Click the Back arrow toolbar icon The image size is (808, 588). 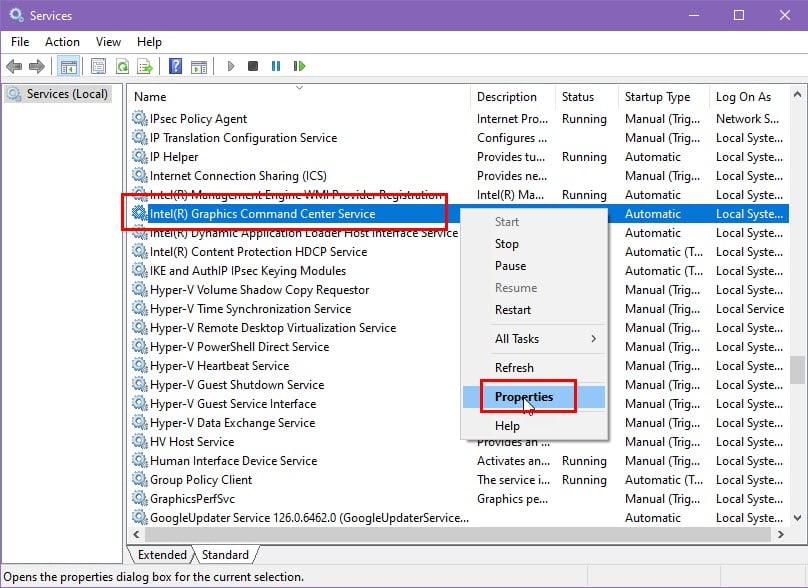click(14, 66)
